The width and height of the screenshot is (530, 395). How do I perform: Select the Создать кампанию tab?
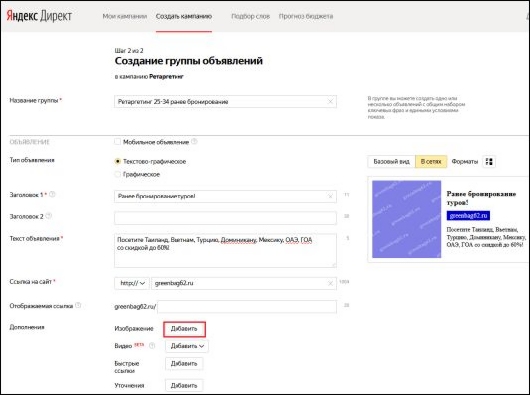tap(184, 16)
